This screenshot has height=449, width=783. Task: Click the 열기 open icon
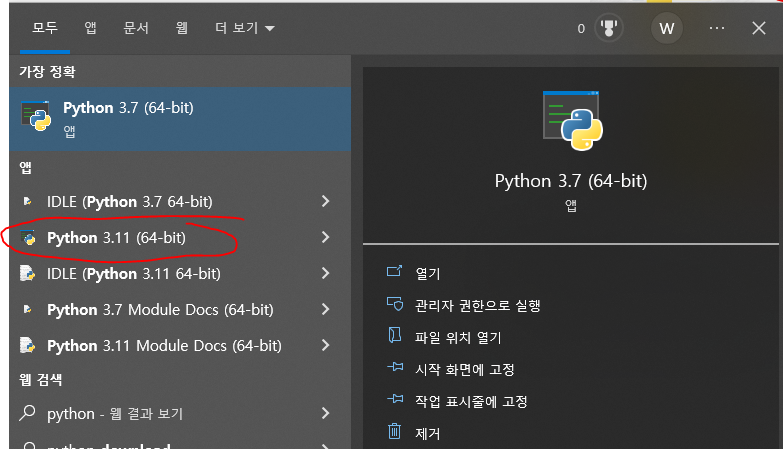click(x=394, y=271)
